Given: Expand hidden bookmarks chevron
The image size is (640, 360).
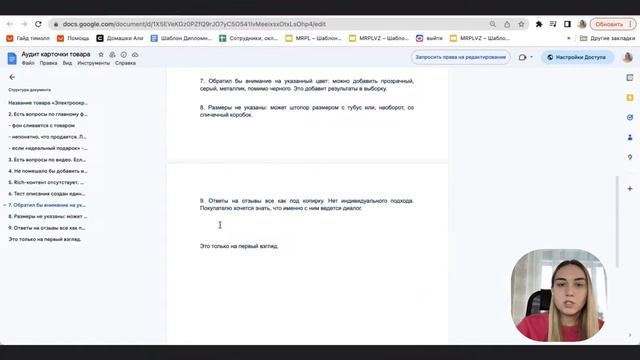Looking at the screenshot, I should [569, 38].
